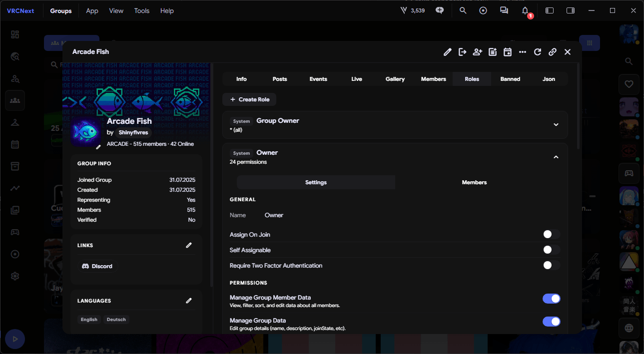The image size is (644, 354).
Task: Copy group link with the chain icon
Action: (553, 52)
